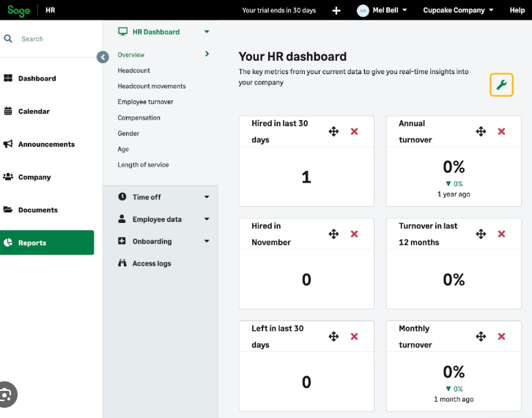Remove the Turnover in last 12 months widget
Screen dimensions: 532x418
(x=501, y=234)
